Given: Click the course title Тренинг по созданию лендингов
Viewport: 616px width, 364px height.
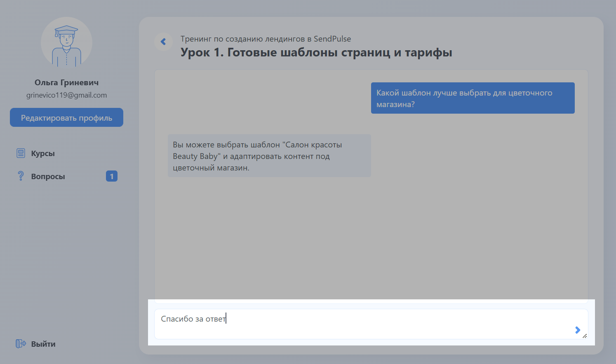Looking at the screenshot, I should (266, 39).
